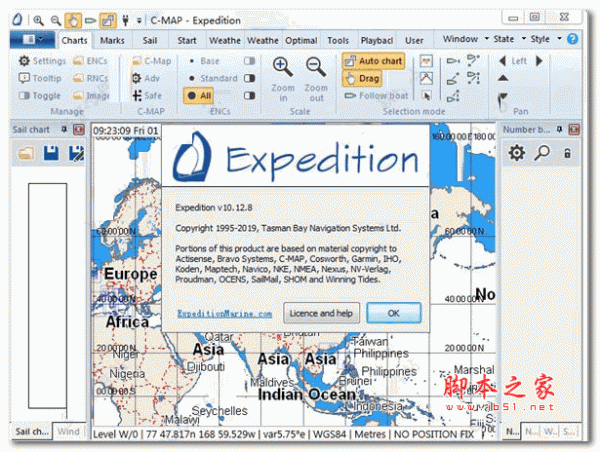This screenshot has height=452, width=600.
Task: Open the Tools ribbon tab
Action: [x=338, y=41]
